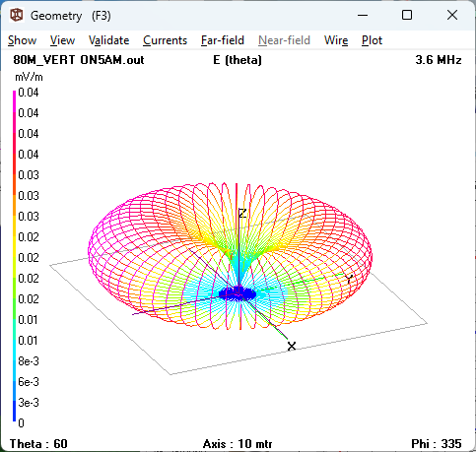Screen dimensions: 476x452
Task: Click the blue bottom of color scale
Action: 14,416
